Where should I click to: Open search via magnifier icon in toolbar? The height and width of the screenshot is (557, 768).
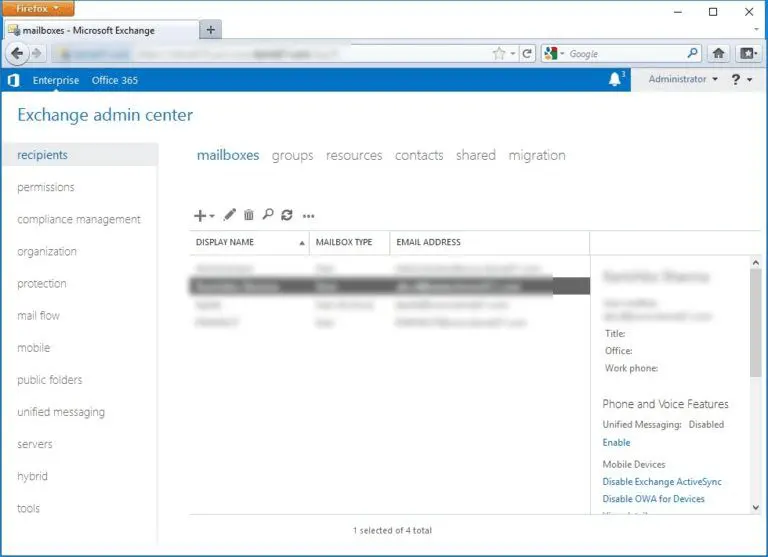click(268, 215)
